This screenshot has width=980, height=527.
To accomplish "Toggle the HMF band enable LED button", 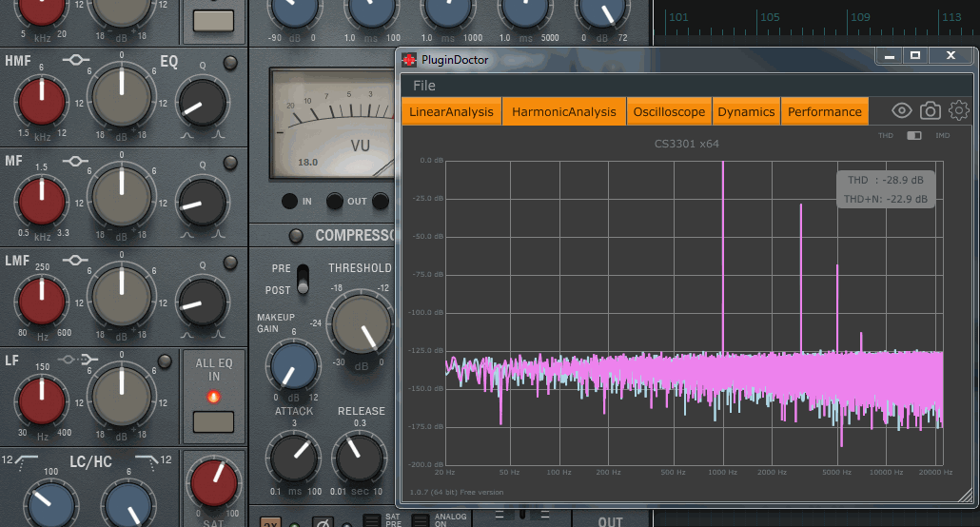I will point(230,63).
